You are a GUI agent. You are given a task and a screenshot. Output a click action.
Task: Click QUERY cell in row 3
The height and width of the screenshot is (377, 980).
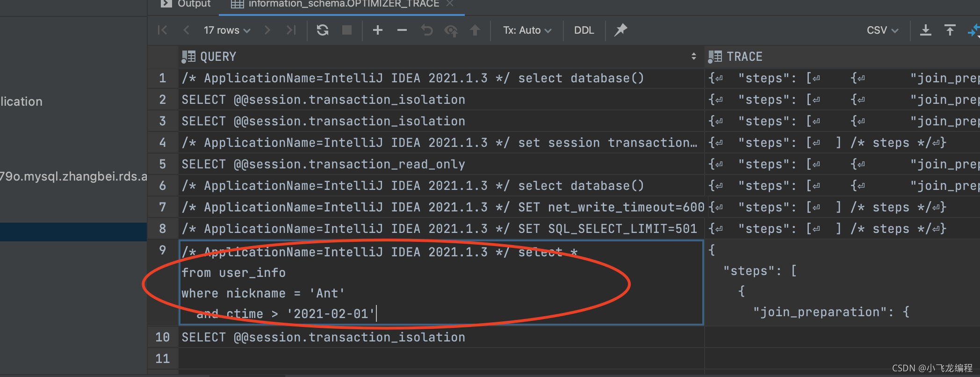click(x=441, y=121)
